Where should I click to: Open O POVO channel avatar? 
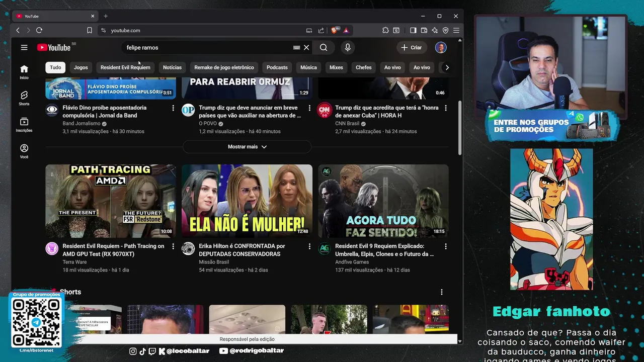(x=188, y=110)
